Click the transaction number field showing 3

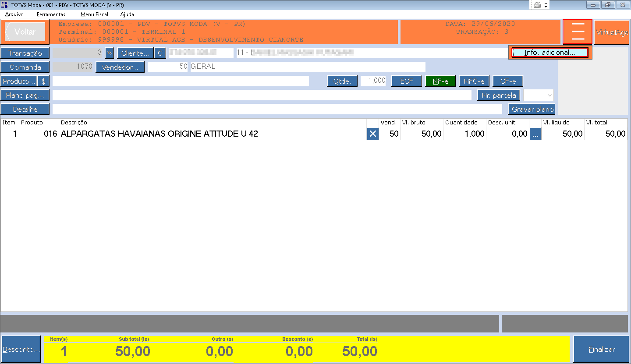coord(78,53)
